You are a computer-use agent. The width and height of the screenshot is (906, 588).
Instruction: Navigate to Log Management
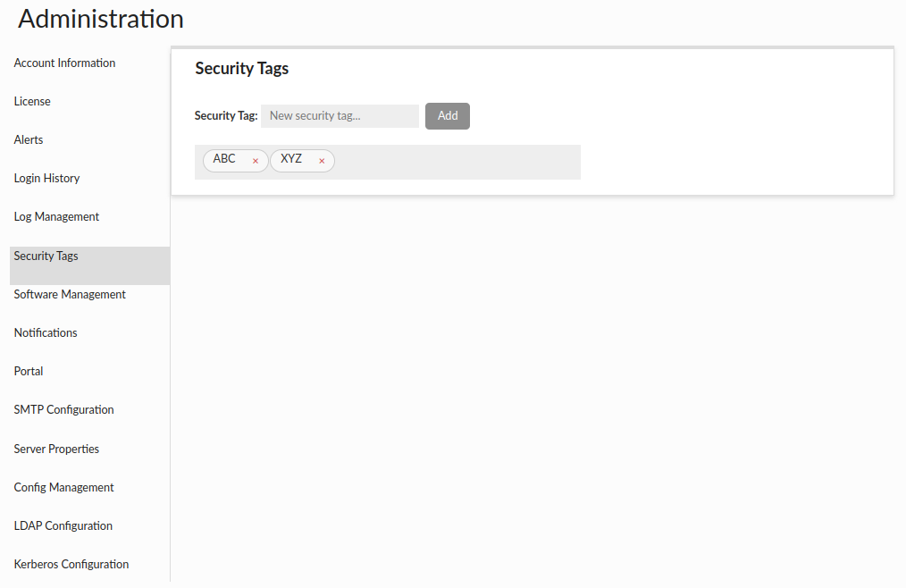56,217
